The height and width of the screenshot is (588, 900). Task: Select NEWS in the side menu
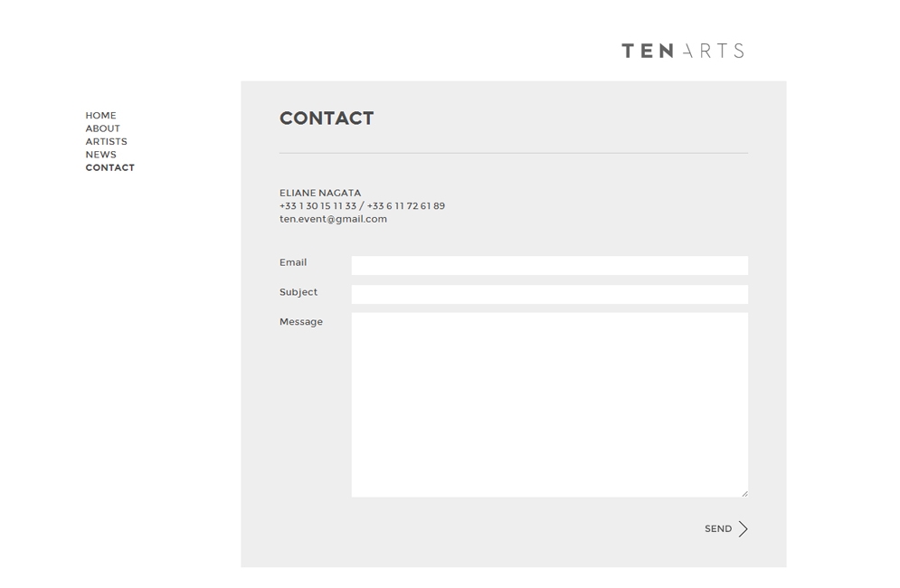(101, 155)
